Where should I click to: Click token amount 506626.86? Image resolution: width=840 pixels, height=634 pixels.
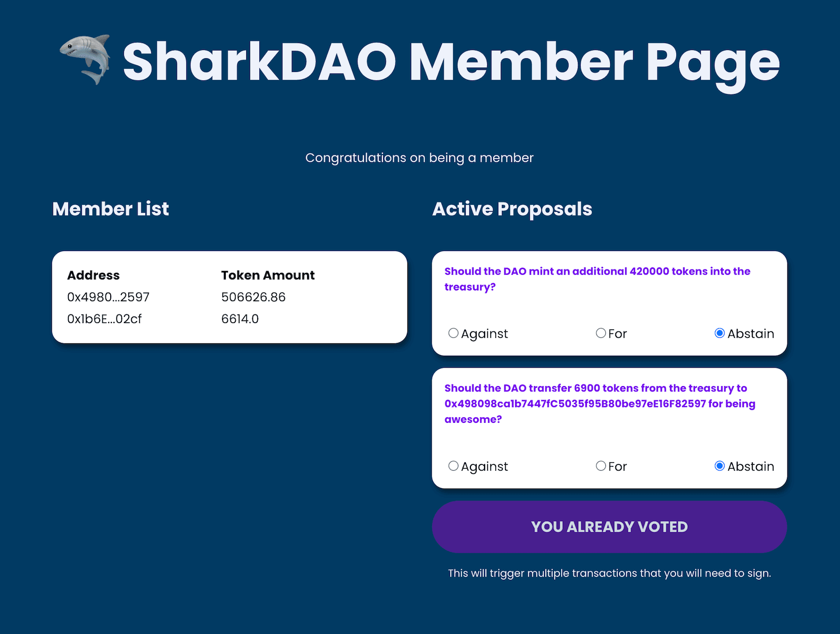tap(254, 297)
